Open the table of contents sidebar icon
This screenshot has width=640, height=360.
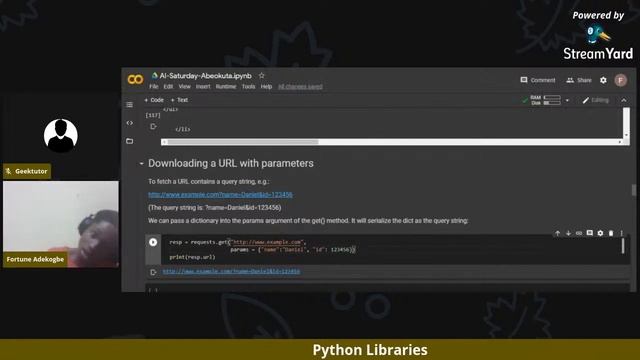coord(129,105)
